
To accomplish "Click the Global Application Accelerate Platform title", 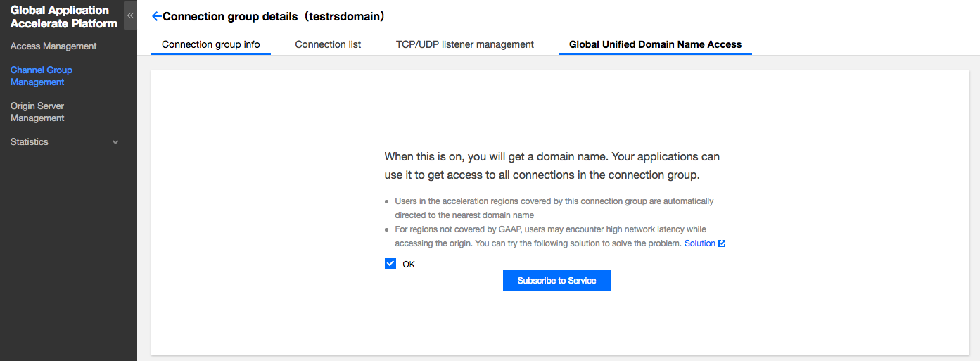I will click(64, 17).
